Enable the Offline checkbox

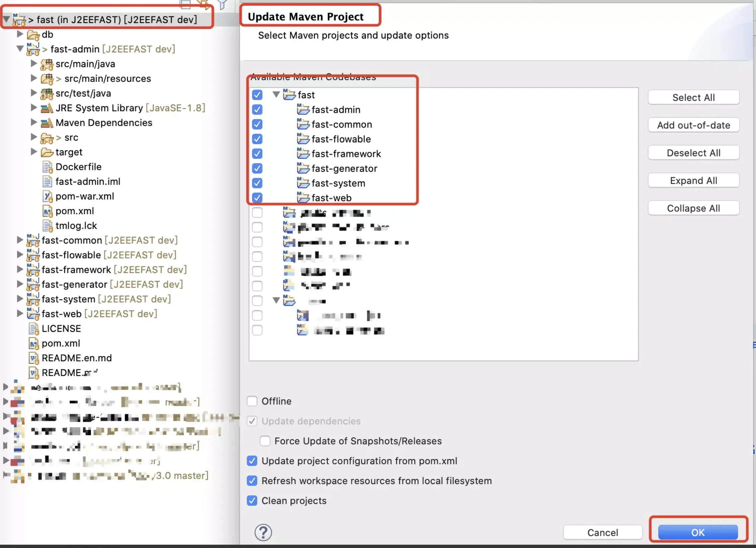click(x=252, y=401)
